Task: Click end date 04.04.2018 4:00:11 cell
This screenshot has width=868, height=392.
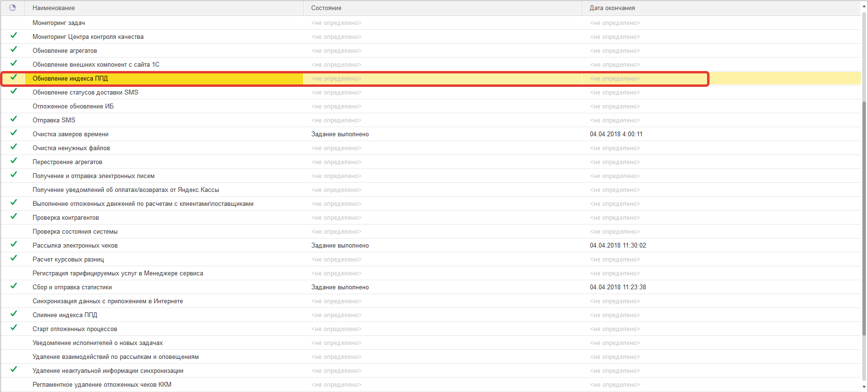Action: pyautogui.click(x=616, y=134)
